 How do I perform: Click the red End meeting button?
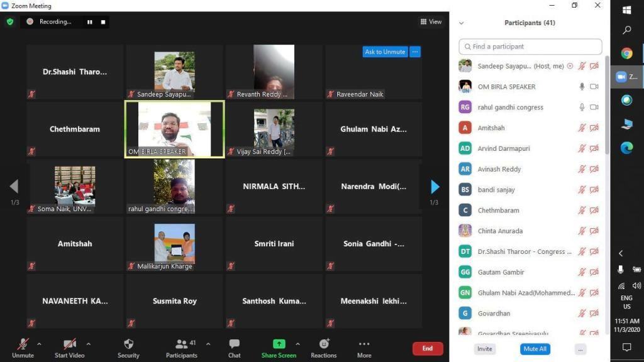point(428,348)
